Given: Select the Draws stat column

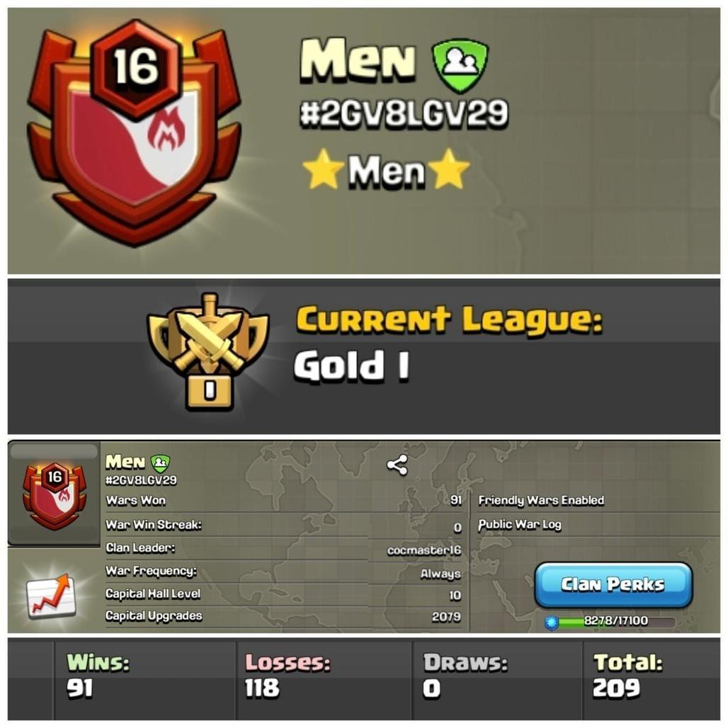Looking at the screenshot, I should (497, 678).
